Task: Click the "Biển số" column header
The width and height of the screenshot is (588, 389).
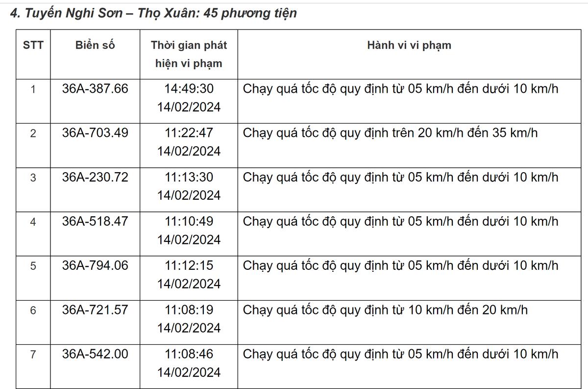Action: (95, 46)
